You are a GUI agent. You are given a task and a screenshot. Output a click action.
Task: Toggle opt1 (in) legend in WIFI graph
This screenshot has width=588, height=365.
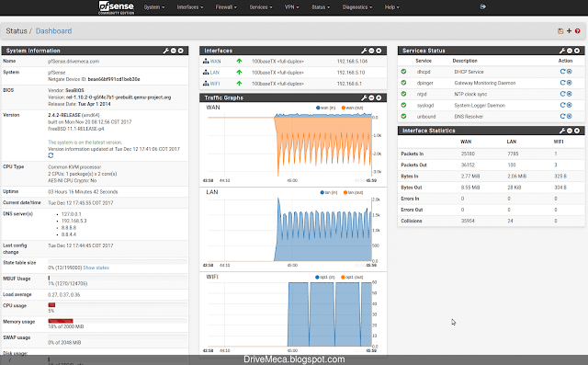click(x=325, y=278)
